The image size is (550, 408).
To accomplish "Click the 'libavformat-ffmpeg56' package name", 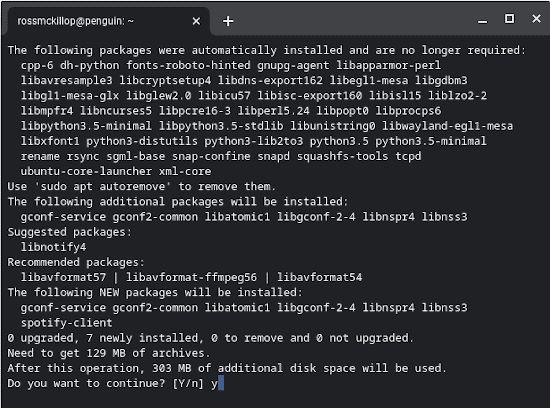I will [191, 277].
